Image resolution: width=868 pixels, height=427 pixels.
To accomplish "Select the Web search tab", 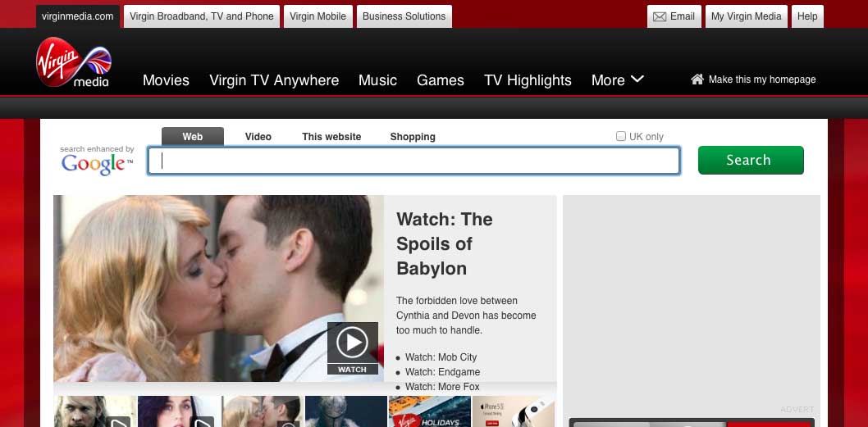I will coord(193,137).
